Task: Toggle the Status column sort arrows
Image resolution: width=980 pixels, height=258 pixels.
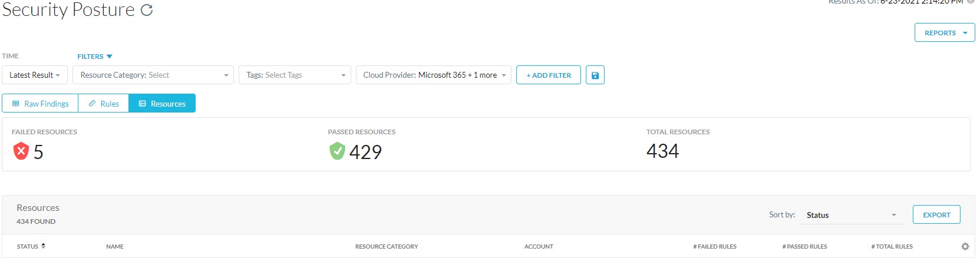Action: 43,246
